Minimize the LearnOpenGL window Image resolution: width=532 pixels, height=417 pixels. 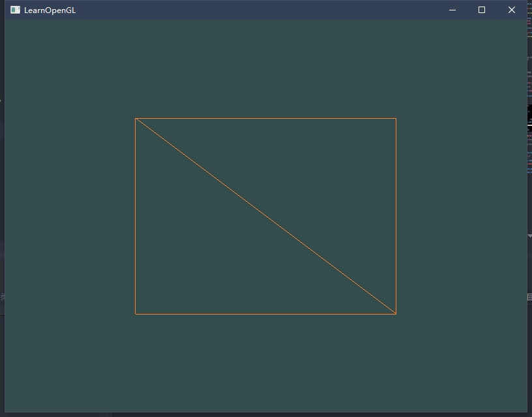[x=452, y=10]
